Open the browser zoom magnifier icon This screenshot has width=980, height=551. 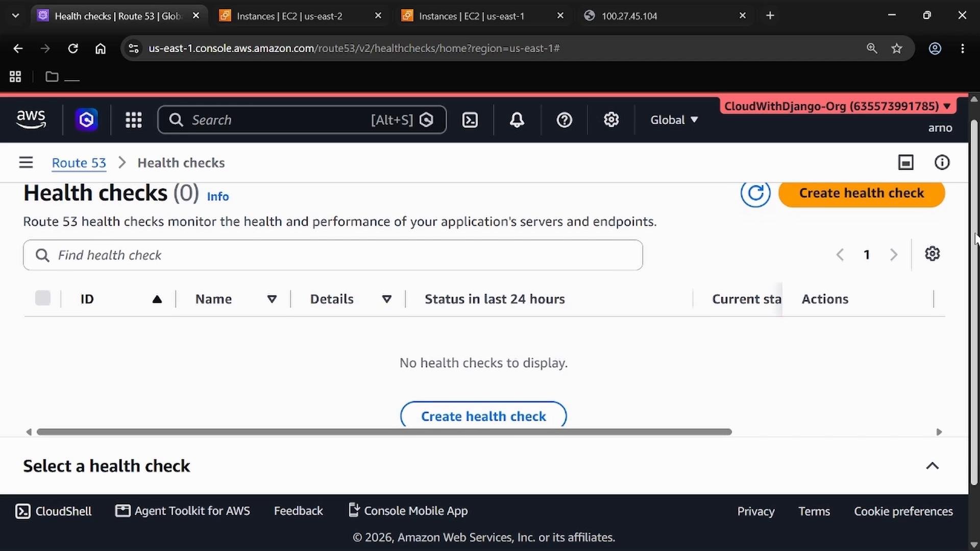tap(872, 48)
